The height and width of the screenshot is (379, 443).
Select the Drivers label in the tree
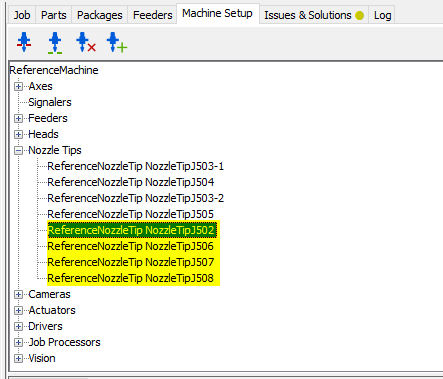tap(45, 326)
